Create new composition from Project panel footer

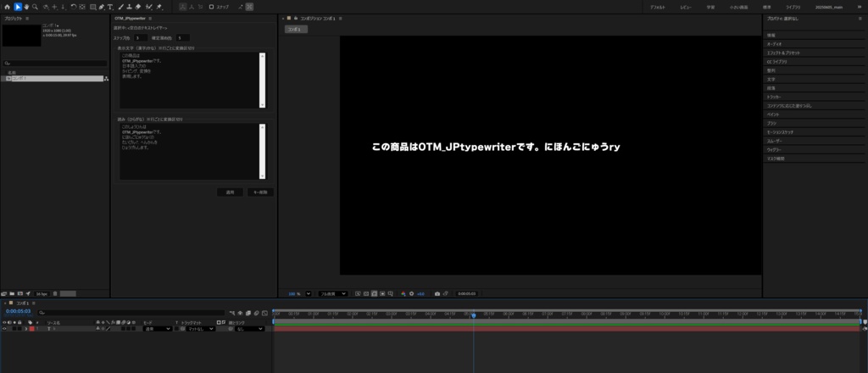tap(20, 293)
